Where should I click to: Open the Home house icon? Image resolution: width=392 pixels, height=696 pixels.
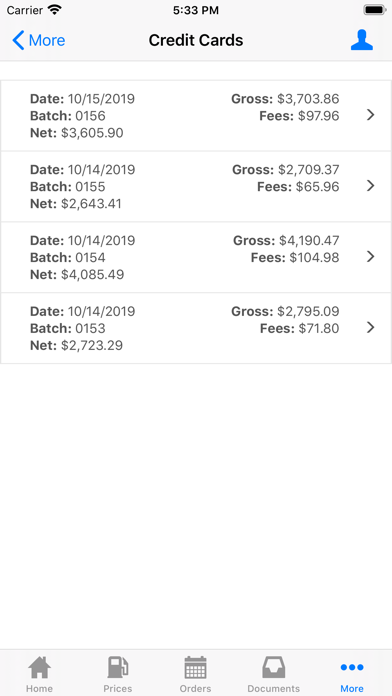(x=40, y=667)
